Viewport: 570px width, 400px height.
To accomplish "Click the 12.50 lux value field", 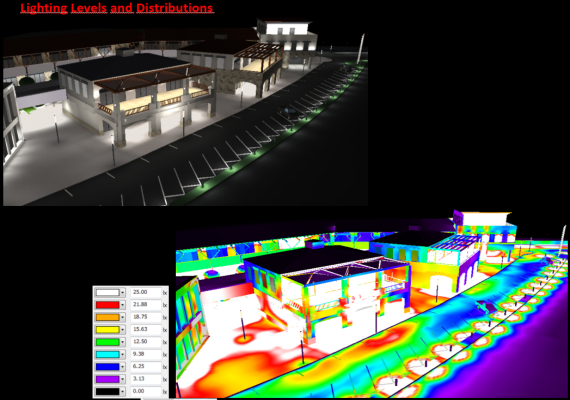I will 146,342.
